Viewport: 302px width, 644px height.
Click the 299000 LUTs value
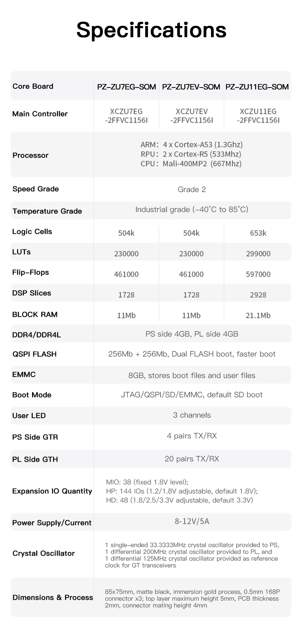[x=258, y=254]
